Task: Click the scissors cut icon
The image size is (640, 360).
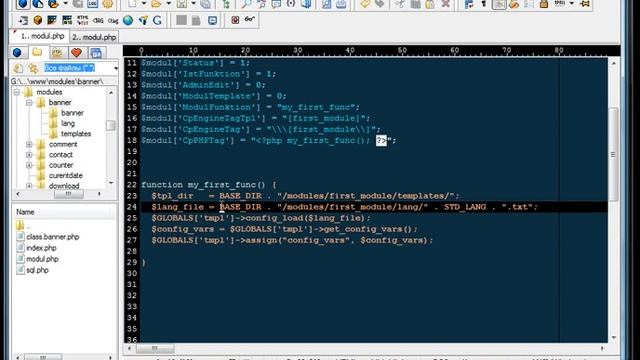Action: [x=400, y=4]
